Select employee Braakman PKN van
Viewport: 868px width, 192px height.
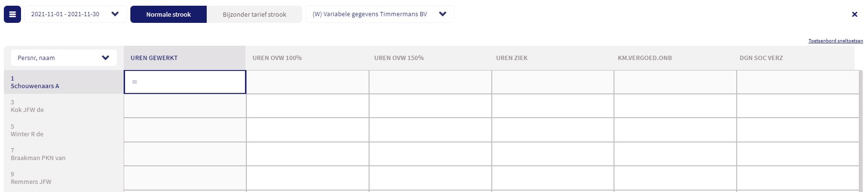pos(38,154)
